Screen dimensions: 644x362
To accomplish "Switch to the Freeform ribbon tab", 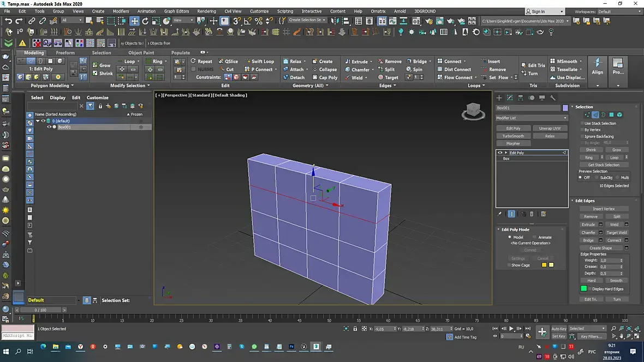I will pyautogui.click(x=65, y=53).
